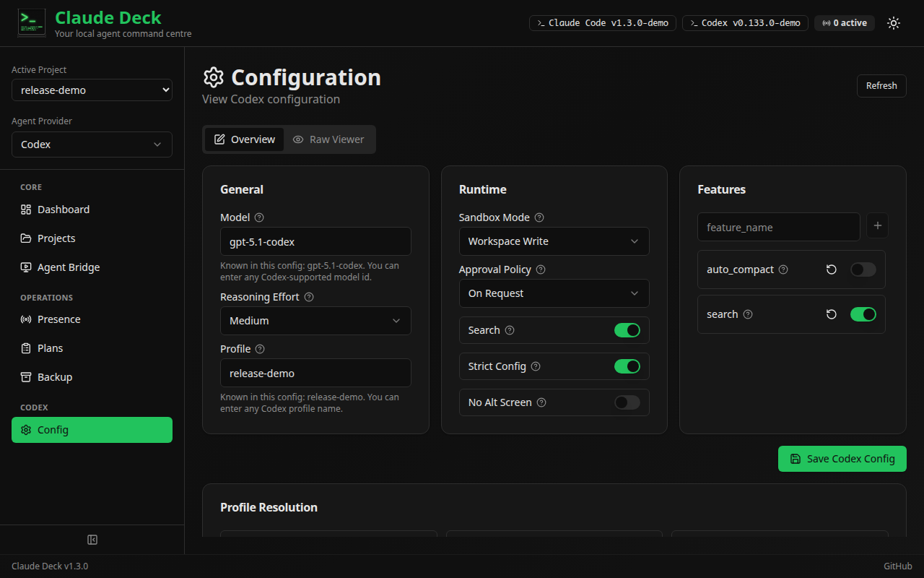Open Dashboard in sidebar
The width and height of the screenshot is (924, 578).
pyautogui.click(x=92, y=210)
